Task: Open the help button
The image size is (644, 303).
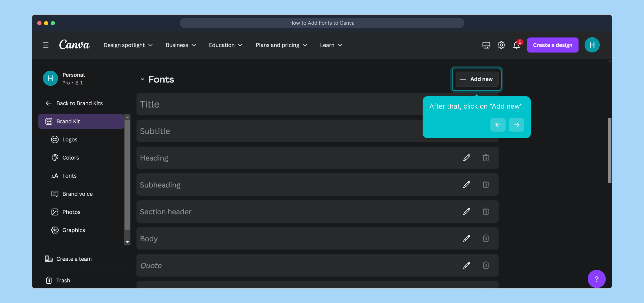Action: click(596, 279)
